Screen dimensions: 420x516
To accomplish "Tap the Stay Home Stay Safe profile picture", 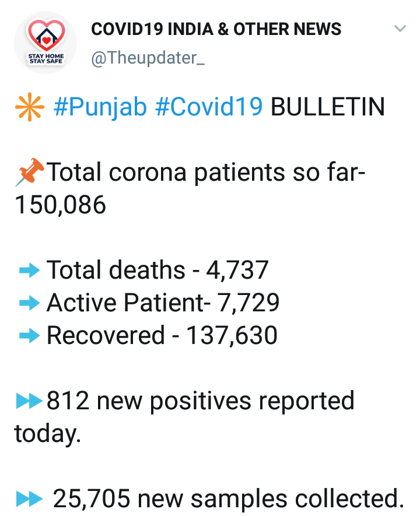I will (45, 43).
